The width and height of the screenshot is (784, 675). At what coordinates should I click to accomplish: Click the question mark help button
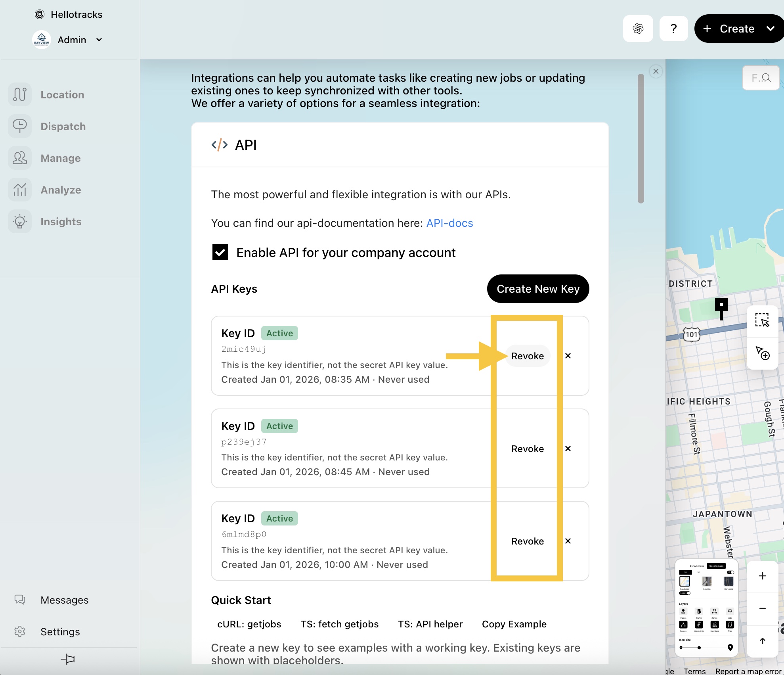673,29
